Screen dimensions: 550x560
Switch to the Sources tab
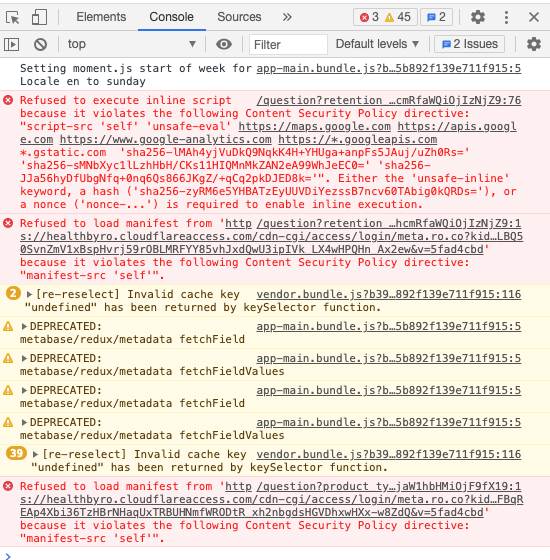click(239, 17)
